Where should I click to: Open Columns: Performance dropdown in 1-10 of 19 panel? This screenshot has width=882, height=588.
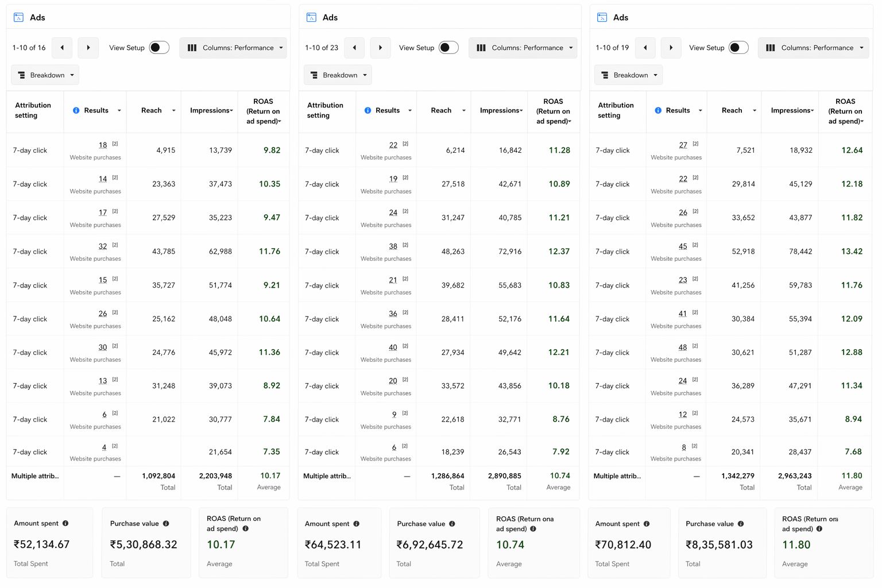[x=813, y=48]
